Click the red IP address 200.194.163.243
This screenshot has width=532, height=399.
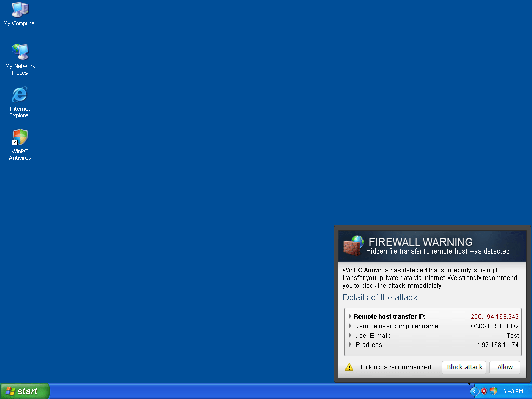coord(495,316)
